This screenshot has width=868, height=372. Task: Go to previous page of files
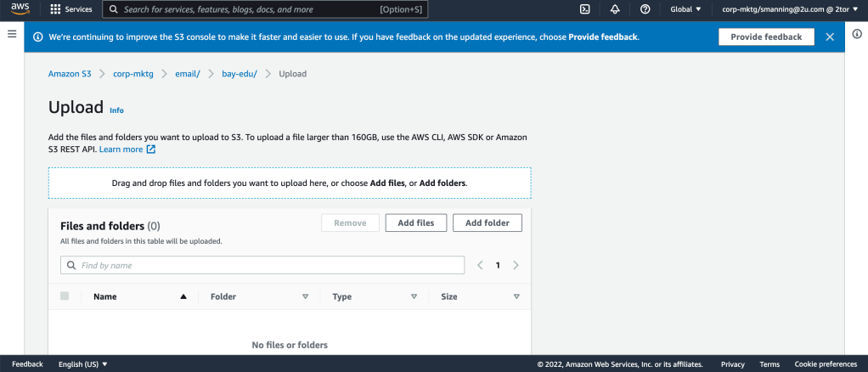tap(480, 265)
